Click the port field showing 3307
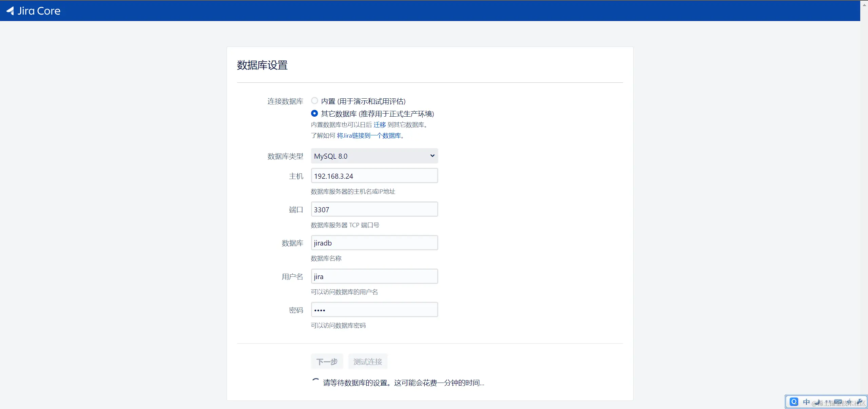The height and width of the screenshot is (409, 868). point(374,210)
